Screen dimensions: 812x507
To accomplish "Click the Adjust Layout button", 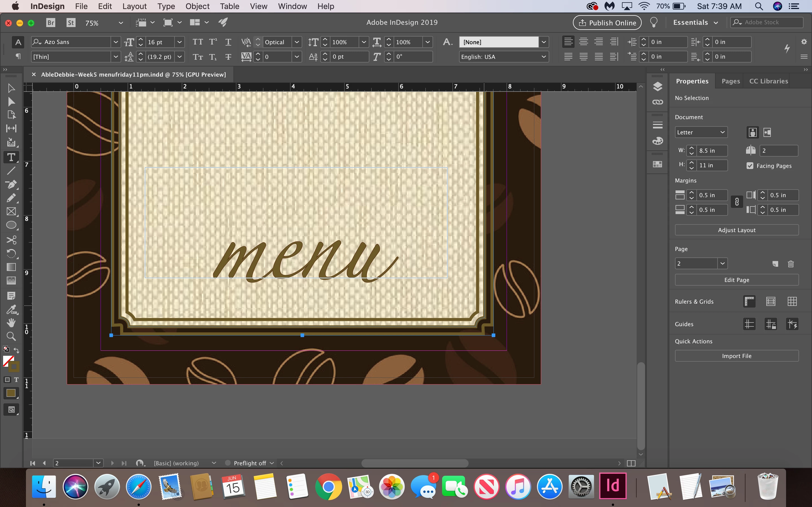I will tap(736, 230).
